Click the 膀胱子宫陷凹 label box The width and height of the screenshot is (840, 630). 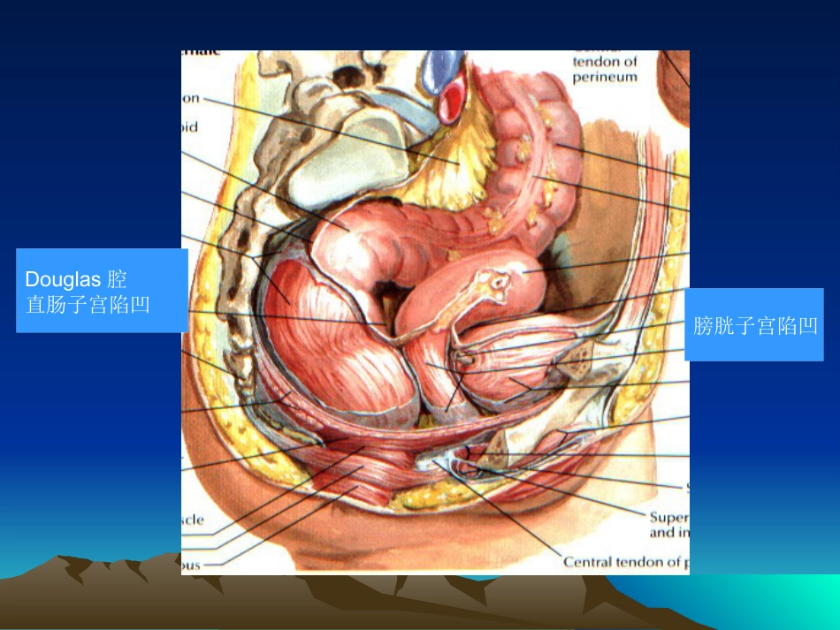point(754,325)
